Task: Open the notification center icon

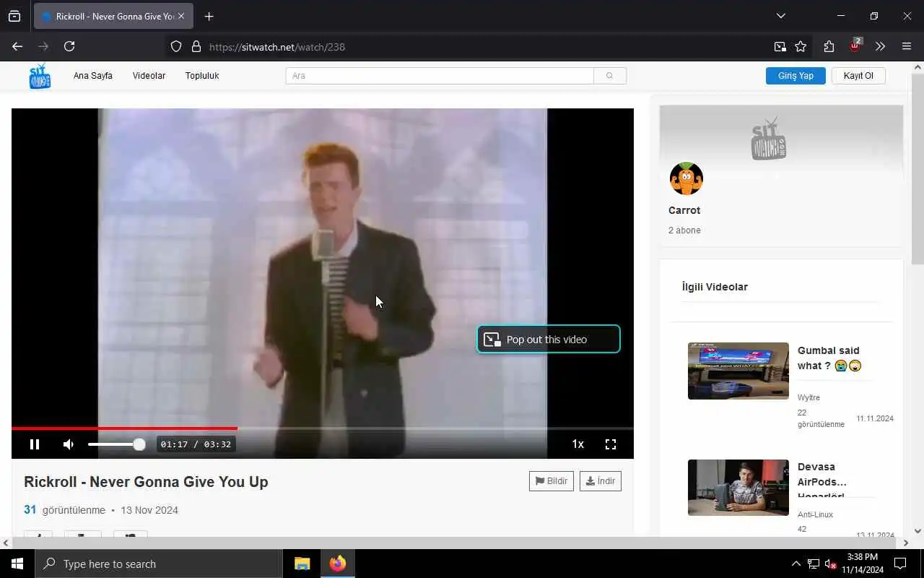Action: pos(900,564)
